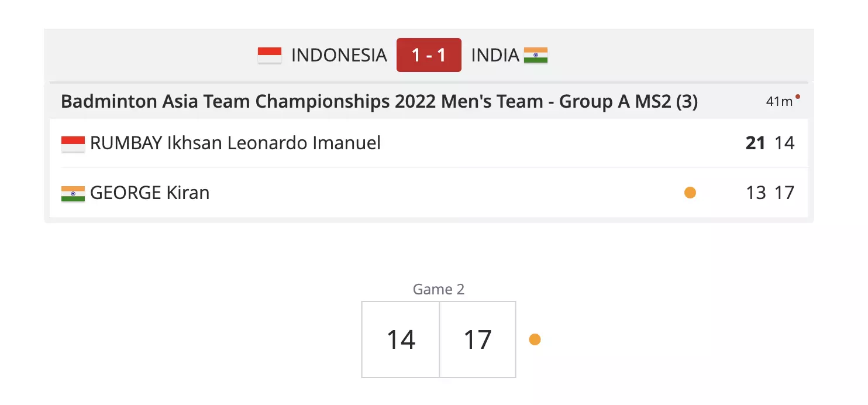Click RUMBAY's second game score in his row

coord(785,143)
